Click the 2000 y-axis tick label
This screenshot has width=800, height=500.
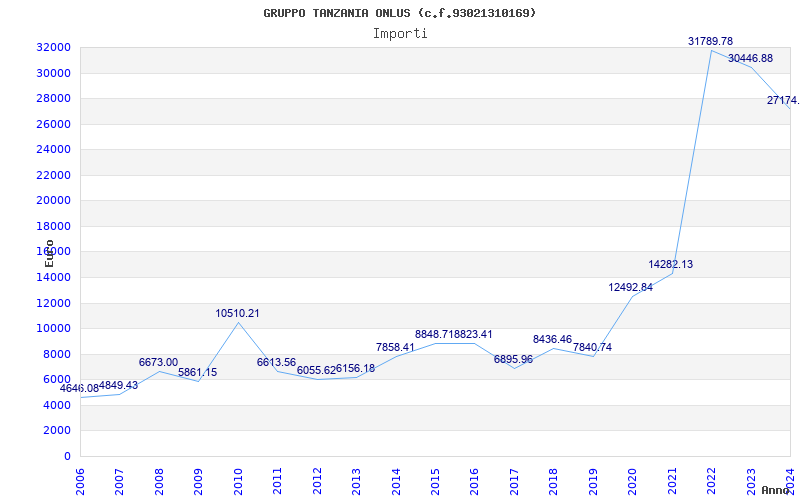click(x=56, y=431)
